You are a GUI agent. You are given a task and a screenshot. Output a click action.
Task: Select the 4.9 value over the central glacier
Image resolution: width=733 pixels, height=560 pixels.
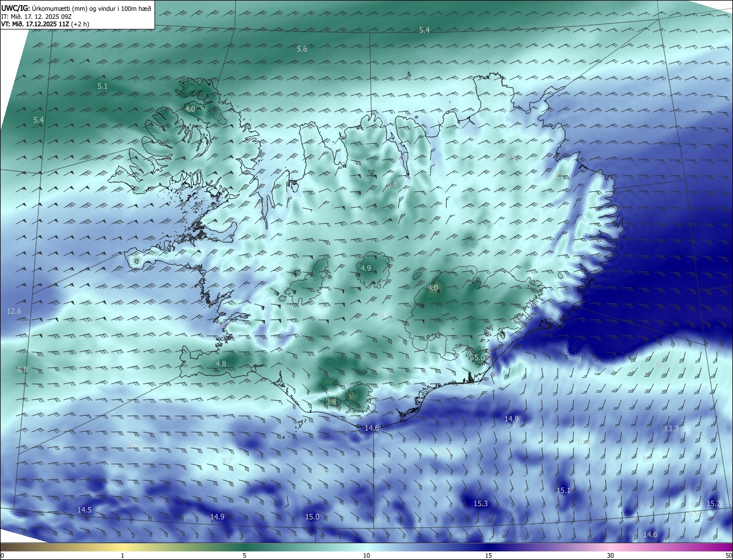point(366,269)
